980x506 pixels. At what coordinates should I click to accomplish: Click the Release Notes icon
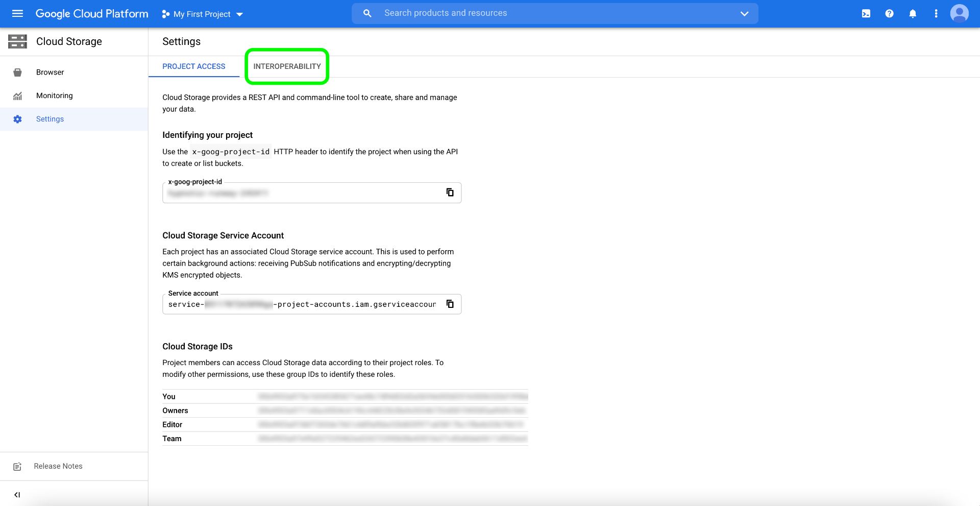(x=17, y=466)
